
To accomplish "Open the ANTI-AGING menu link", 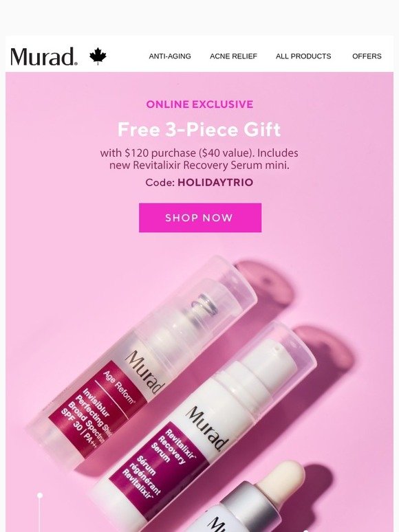I will (170, 56).
